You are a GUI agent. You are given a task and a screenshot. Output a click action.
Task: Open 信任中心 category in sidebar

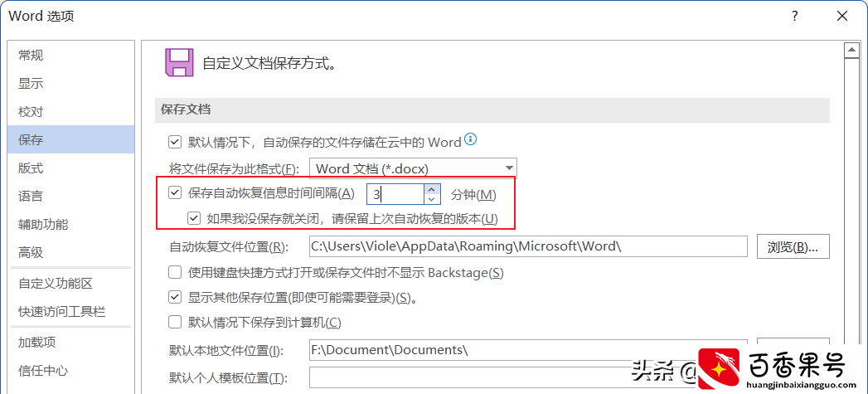tap(70, 370)
